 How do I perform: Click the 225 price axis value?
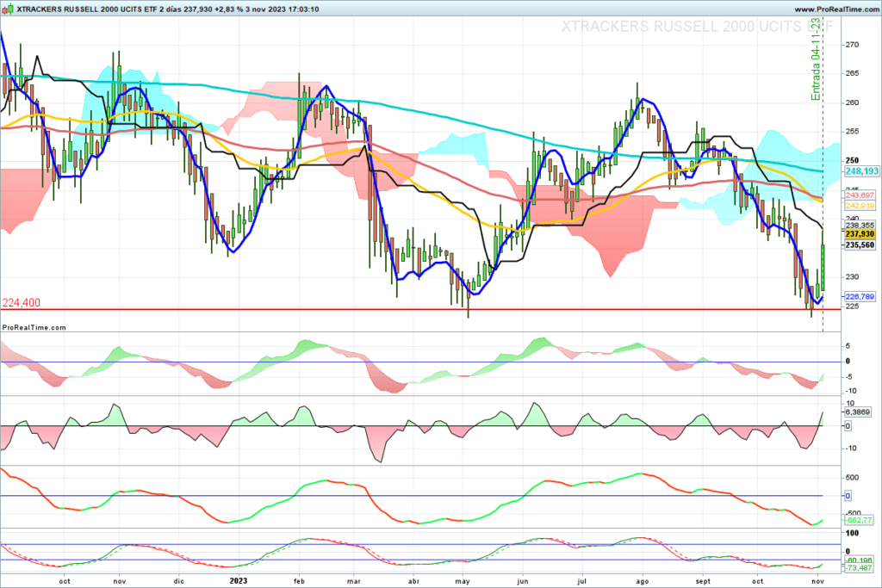click(x=852, y=306)
